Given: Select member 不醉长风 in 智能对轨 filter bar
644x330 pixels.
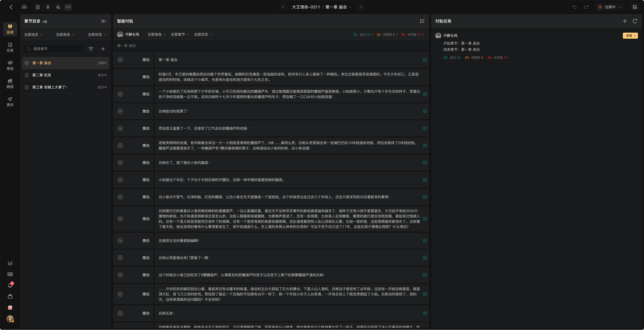Looking at the screenshot, I should pos(128,34).
